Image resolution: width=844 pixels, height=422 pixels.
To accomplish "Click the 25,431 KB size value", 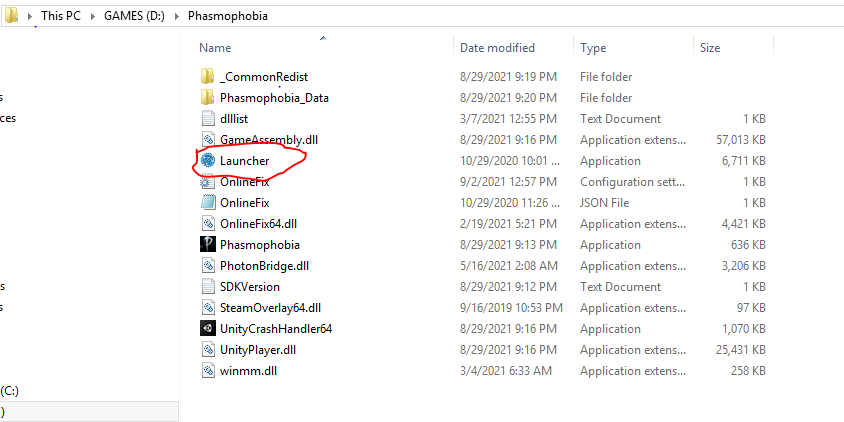I will click(x=741, y=350).
